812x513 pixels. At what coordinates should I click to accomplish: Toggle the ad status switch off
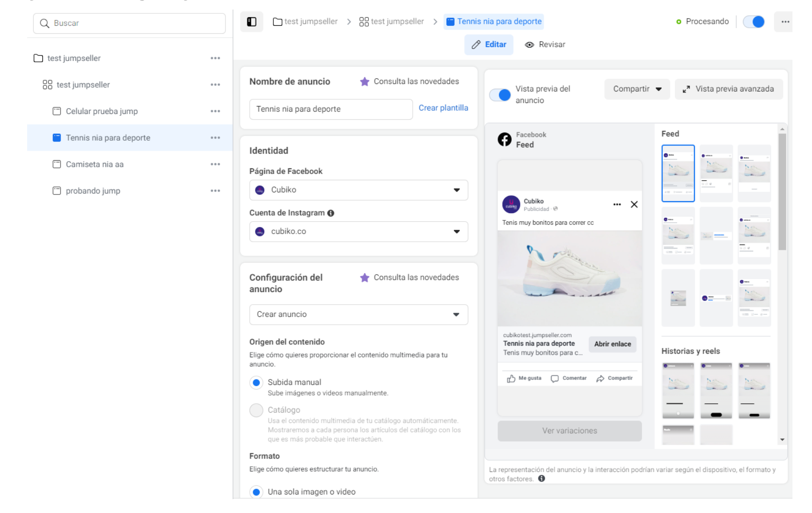pos(753,22)
